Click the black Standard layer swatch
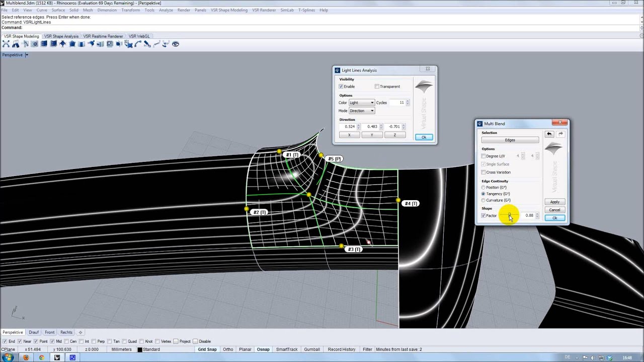 pyautogui.click(x=140, y=349)
